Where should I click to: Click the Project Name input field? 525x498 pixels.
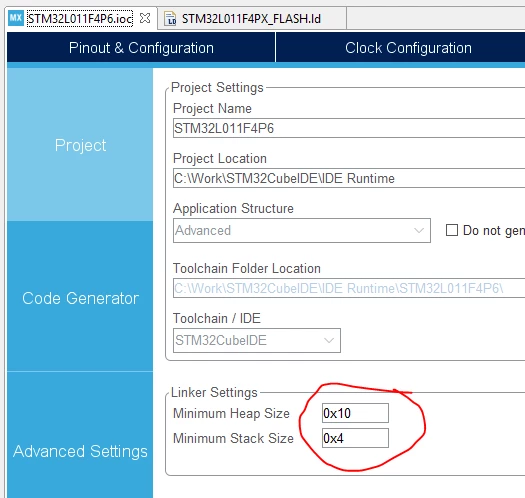tap(349, 128)
